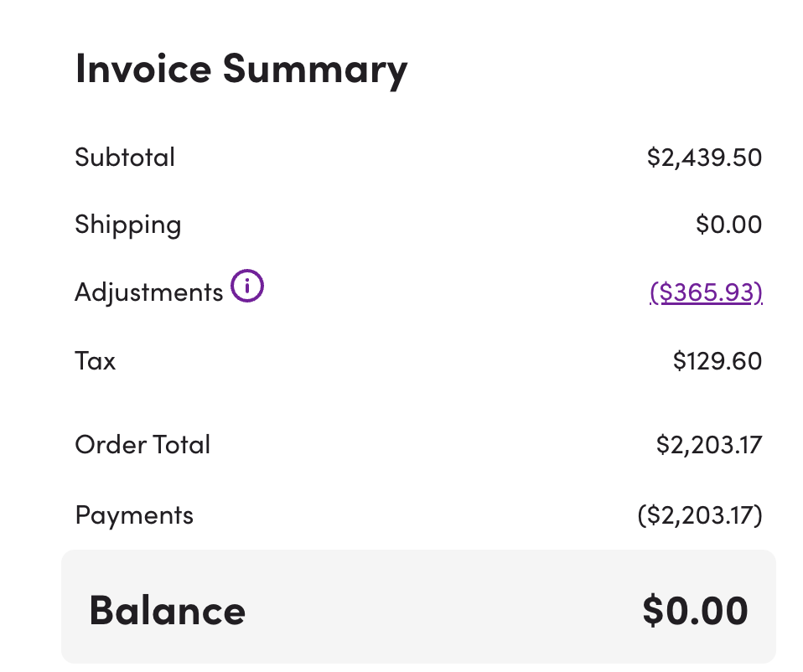Click the $2,439.50 subtotal amount
The width and height of the screenshot is (803, 672).
(x=704, y=158)
